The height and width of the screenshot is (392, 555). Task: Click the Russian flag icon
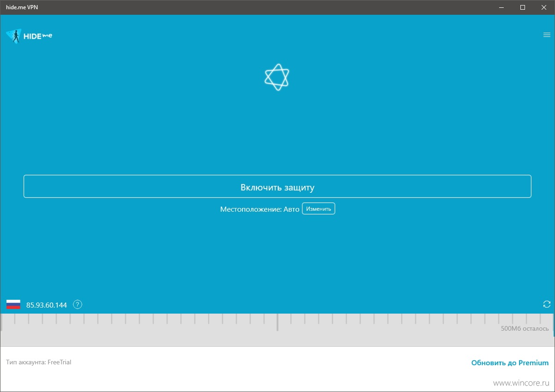13,304
